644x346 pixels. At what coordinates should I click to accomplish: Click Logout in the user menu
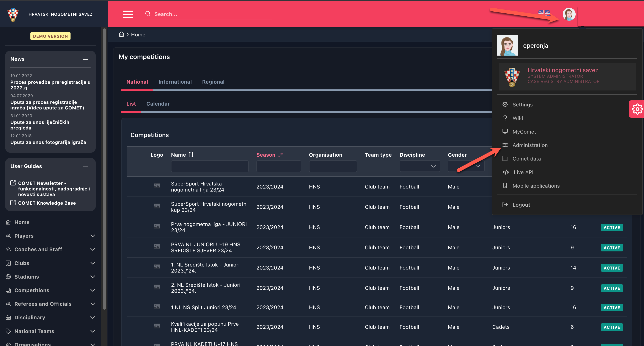tap(521, 205)
